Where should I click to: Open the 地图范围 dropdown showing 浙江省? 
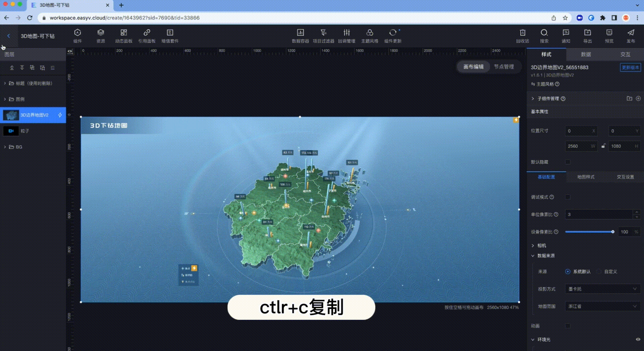click(602, 306)
